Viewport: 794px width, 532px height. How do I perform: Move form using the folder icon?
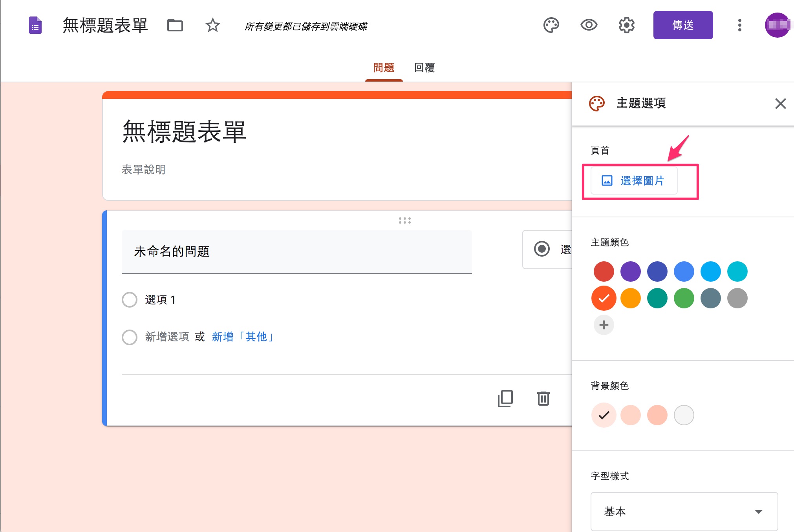click(175, 25)
